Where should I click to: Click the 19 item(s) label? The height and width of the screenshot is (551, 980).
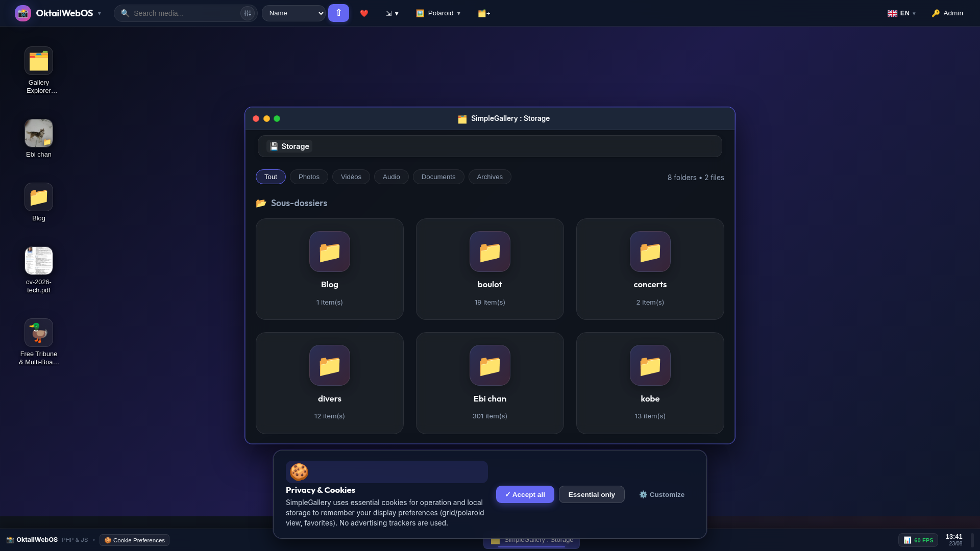tap(490, 303)
